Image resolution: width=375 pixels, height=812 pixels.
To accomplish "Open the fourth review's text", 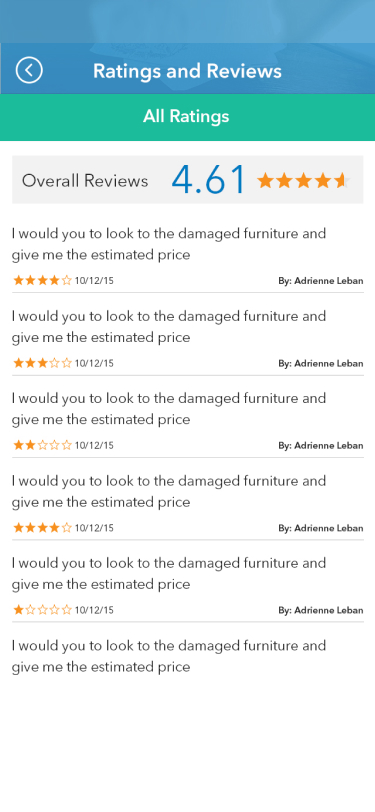I will click(x=169, y=491).
